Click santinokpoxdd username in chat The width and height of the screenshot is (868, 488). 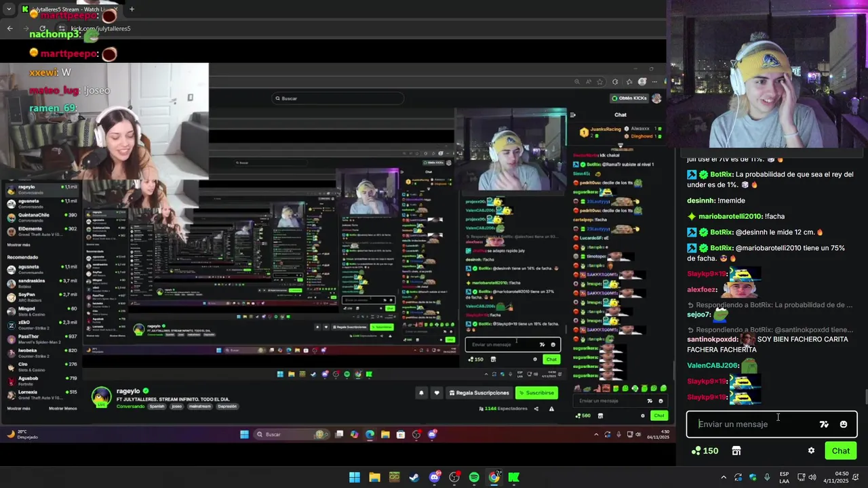click(x=712, y=340)
